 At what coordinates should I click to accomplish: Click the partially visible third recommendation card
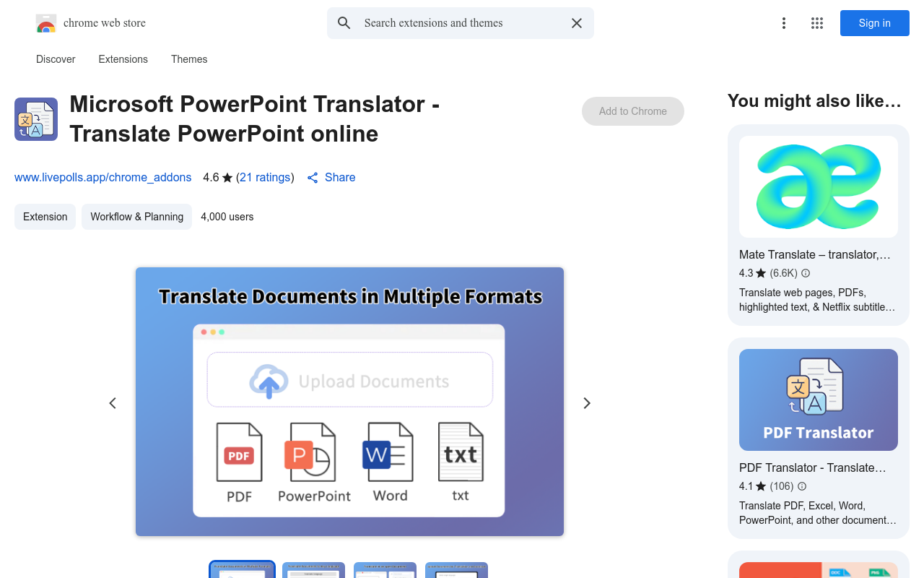tap(819, 564)
